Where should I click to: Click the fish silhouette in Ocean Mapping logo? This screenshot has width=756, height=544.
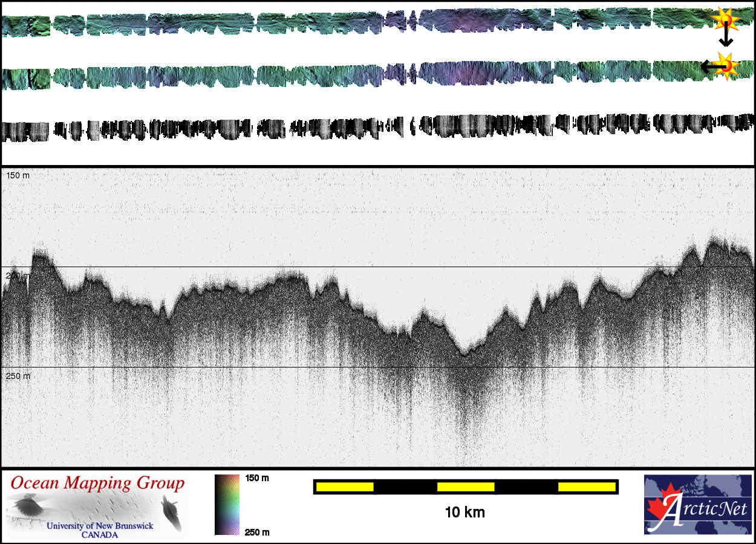point(172,513)
